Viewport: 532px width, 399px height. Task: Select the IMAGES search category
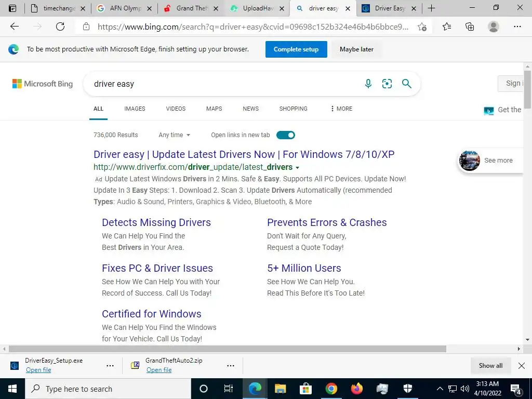click(x=135, y=109)
